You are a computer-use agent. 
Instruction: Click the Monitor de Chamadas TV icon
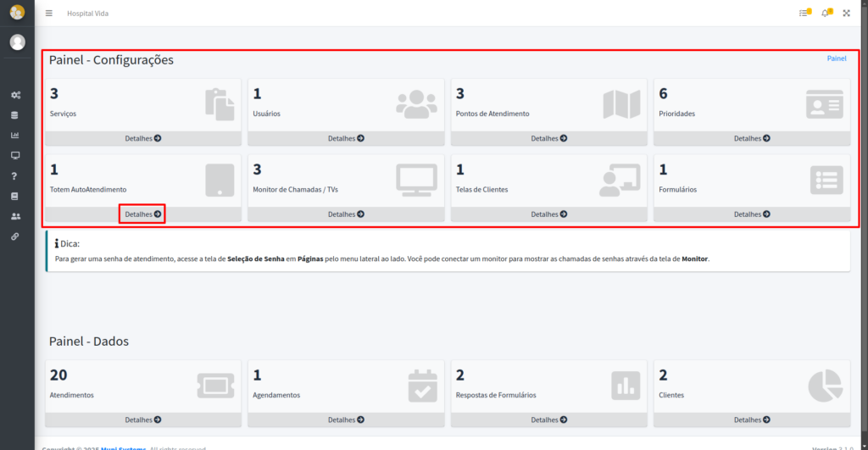416,180
